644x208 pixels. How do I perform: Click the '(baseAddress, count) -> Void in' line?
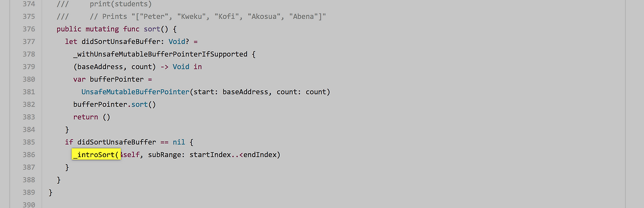tap(137, 66)
